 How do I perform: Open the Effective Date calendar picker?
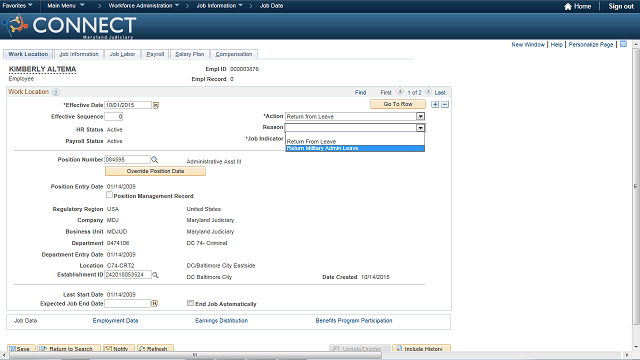[x=156, y=105]
